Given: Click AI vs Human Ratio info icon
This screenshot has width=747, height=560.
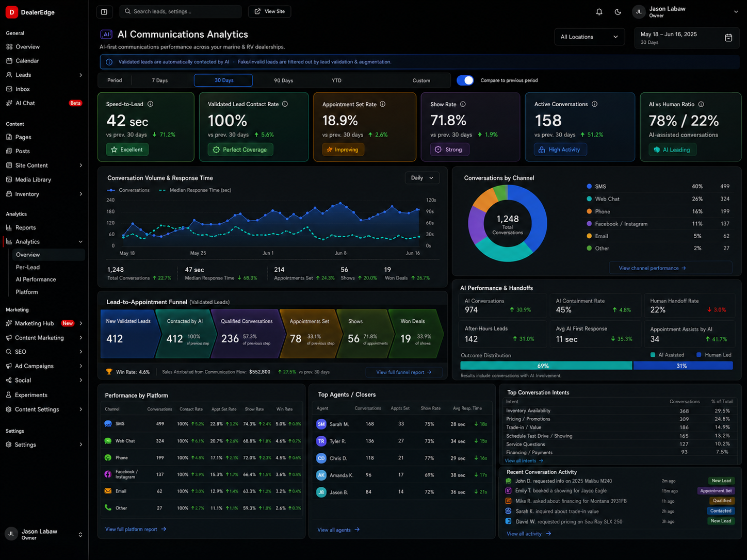Looking at the screenshot, I should (701, 104).
